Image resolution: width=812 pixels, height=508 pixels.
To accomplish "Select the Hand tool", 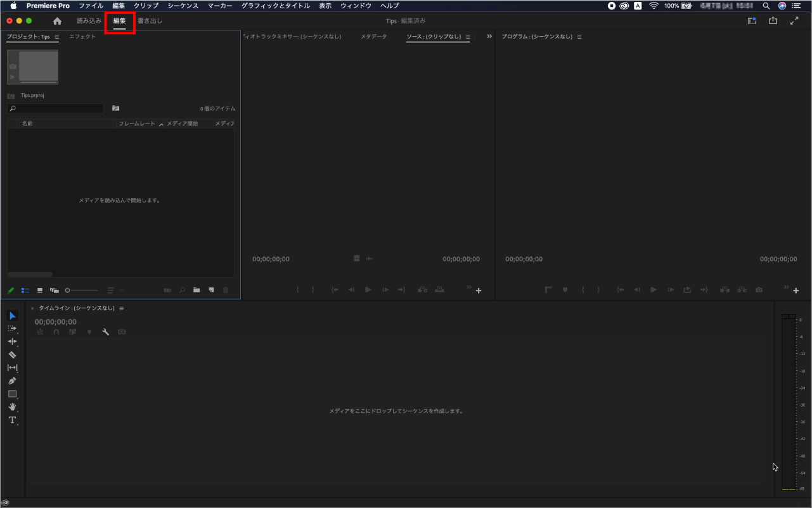I will tap(12, 407).
